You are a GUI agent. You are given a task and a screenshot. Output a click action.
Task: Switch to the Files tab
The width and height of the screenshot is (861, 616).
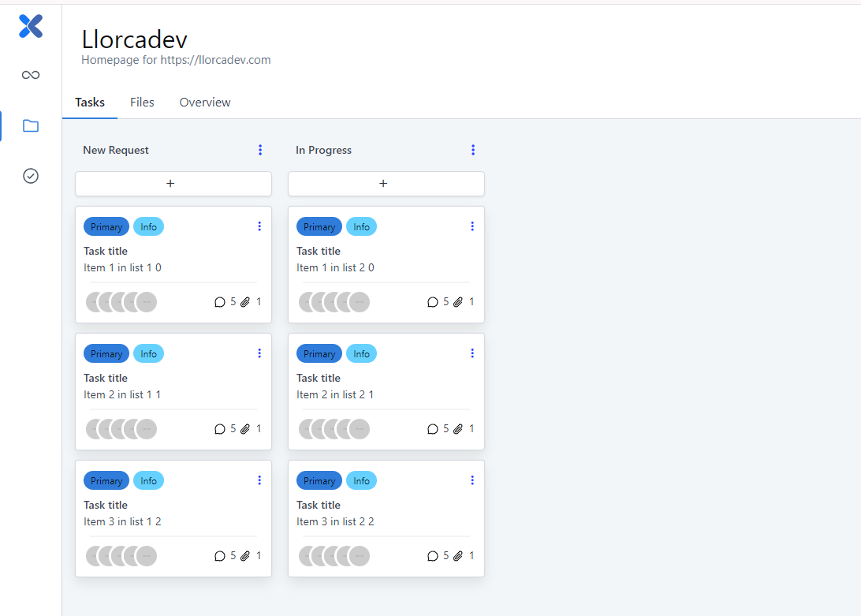tap(142, 103)
